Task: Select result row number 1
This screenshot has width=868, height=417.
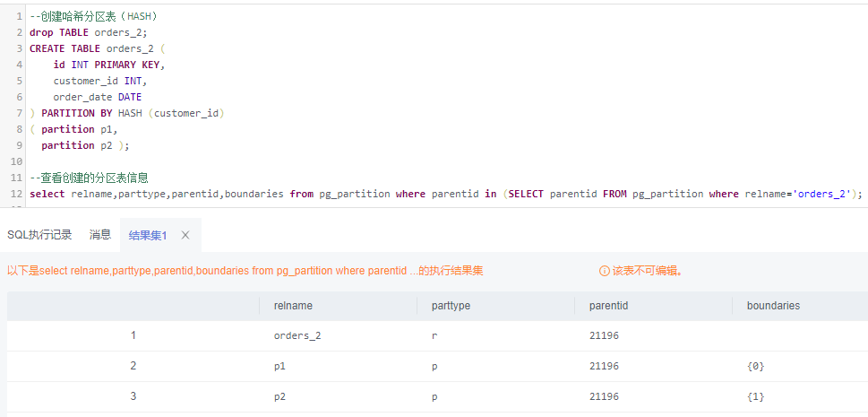Action: pos(133,335)
